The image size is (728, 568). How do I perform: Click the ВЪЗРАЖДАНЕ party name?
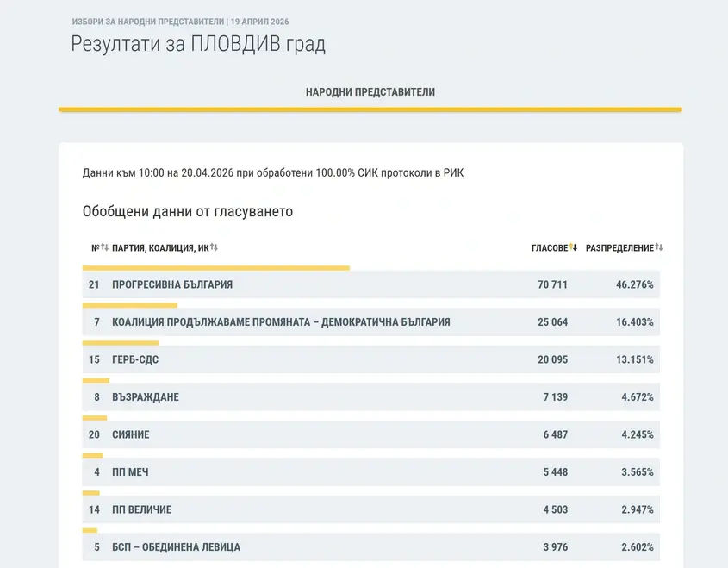click(146, 397)
